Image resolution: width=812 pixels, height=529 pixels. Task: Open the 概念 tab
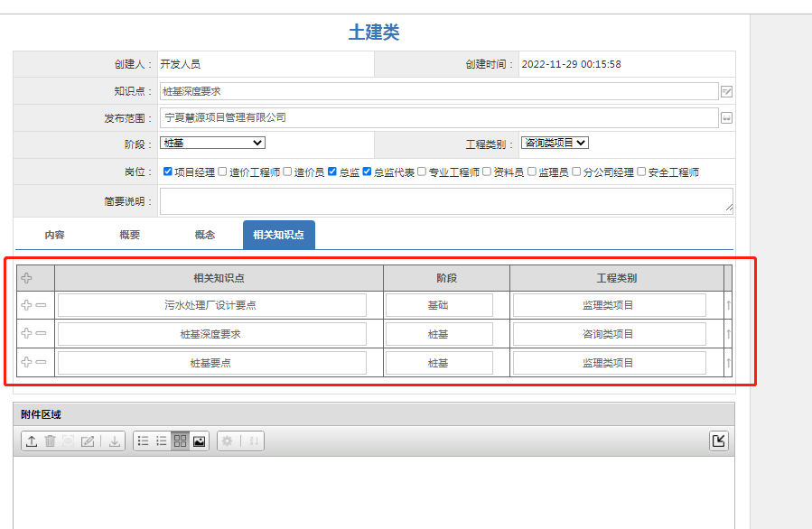[205, 235]
